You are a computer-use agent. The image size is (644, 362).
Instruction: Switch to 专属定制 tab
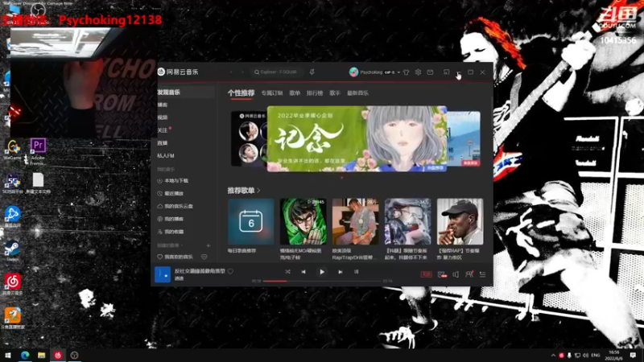[x=272, y=93]
